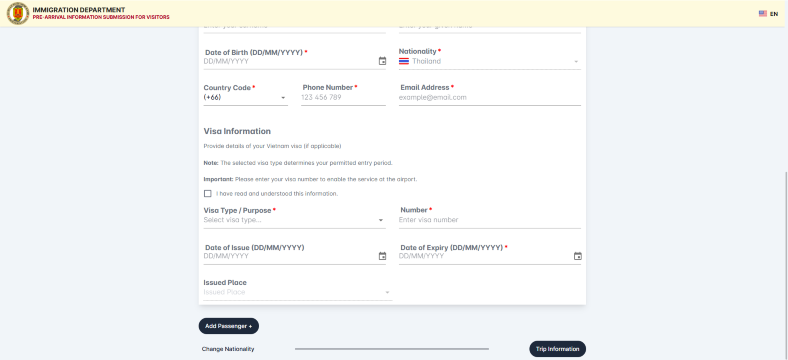The height and width of the screenshot is (360, 788).
Task: Focus the Email Address input field
Action: coord(490,98)
